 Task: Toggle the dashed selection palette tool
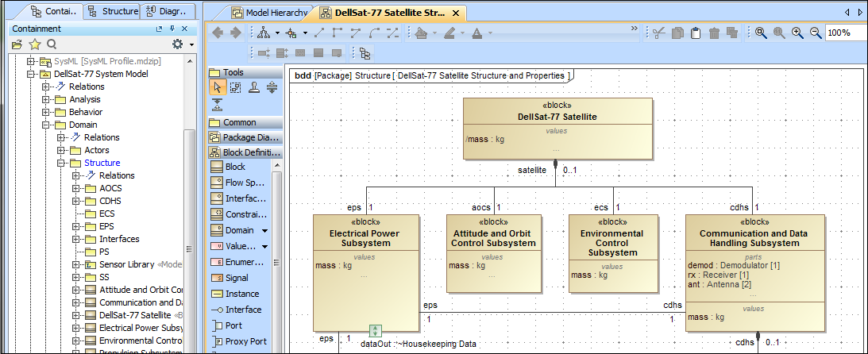235,87
